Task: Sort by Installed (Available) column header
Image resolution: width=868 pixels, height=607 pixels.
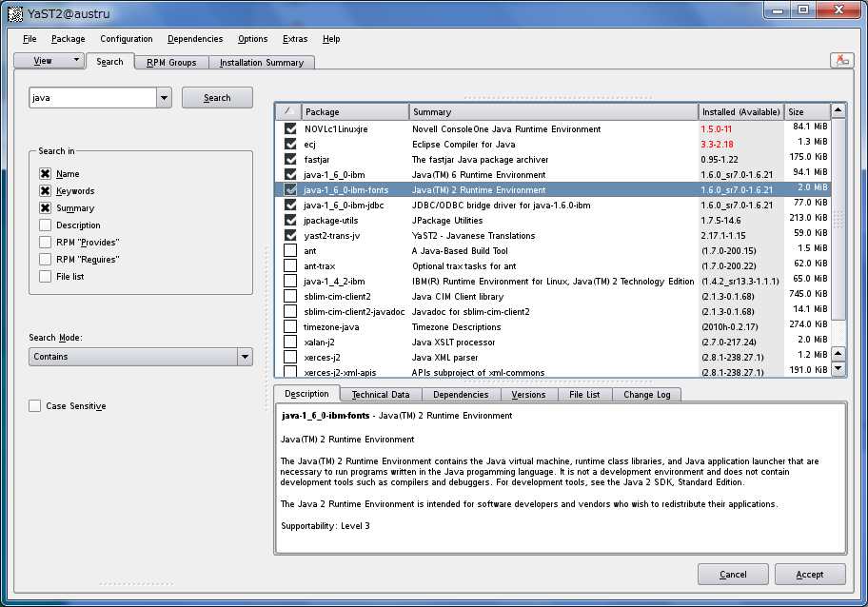Action: pyautogui.click(x=741, y=111)
